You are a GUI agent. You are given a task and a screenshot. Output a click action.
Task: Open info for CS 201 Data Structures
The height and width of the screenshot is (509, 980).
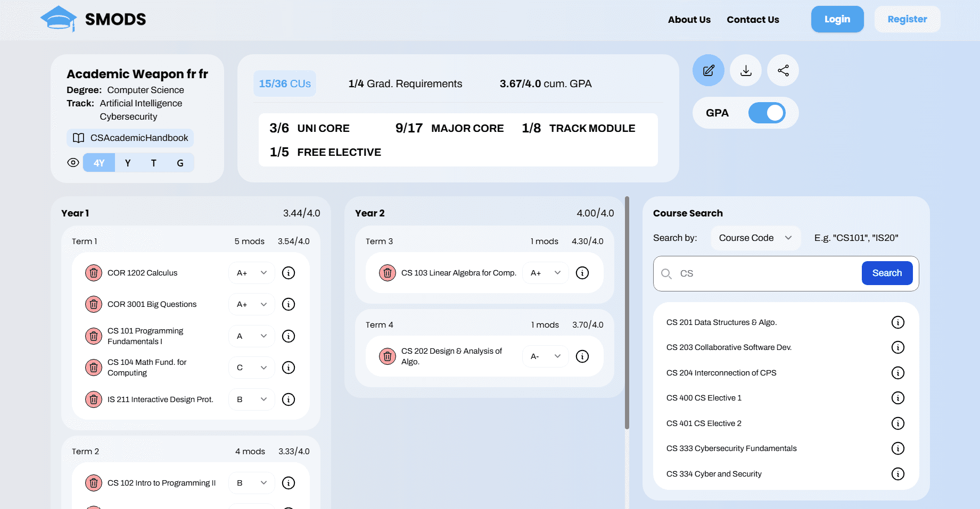tap(897, 322)
